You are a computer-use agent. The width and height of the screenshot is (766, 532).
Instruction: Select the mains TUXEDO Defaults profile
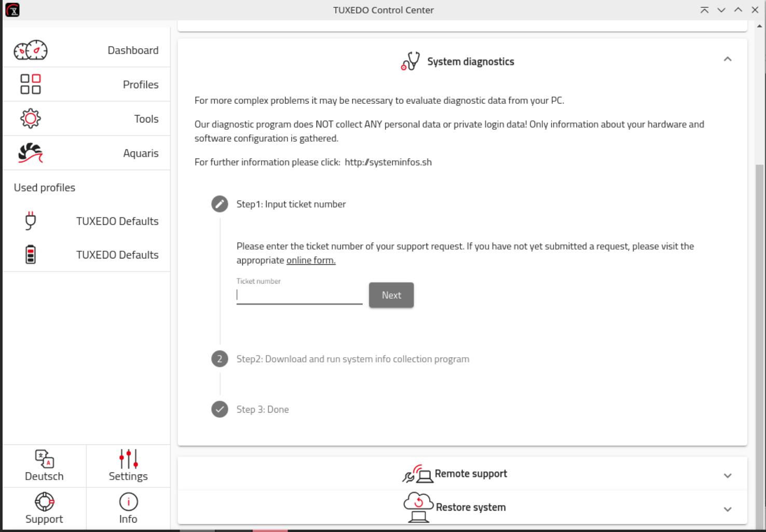86,221
